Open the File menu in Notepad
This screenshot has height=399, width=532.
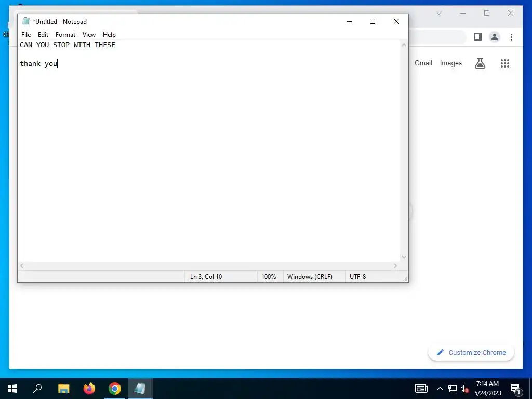point(26,35)
